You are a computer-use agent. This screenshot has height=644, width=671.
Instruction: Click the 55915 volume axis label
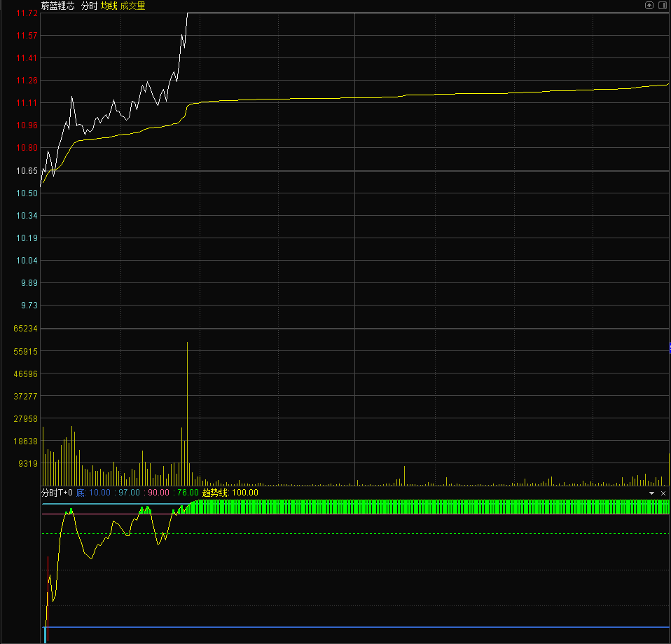click(26, 352)
